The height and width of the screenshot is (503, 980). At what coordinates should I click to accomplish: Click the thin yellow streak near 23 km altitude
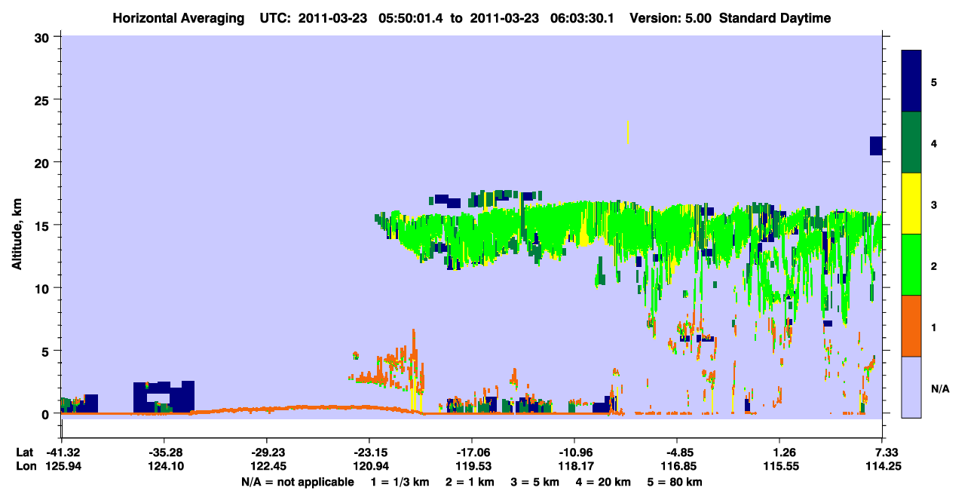tap(627, 132)
